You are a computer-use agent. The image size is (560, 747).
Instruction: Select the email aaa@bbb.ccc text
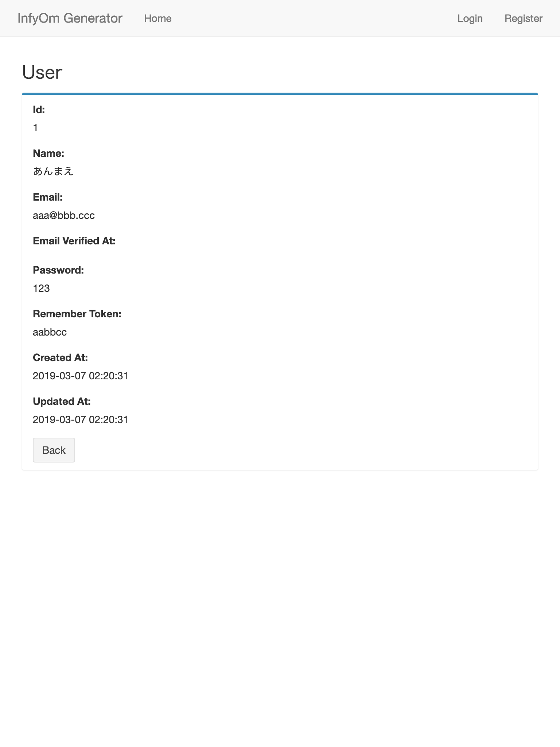click(64, 216)
